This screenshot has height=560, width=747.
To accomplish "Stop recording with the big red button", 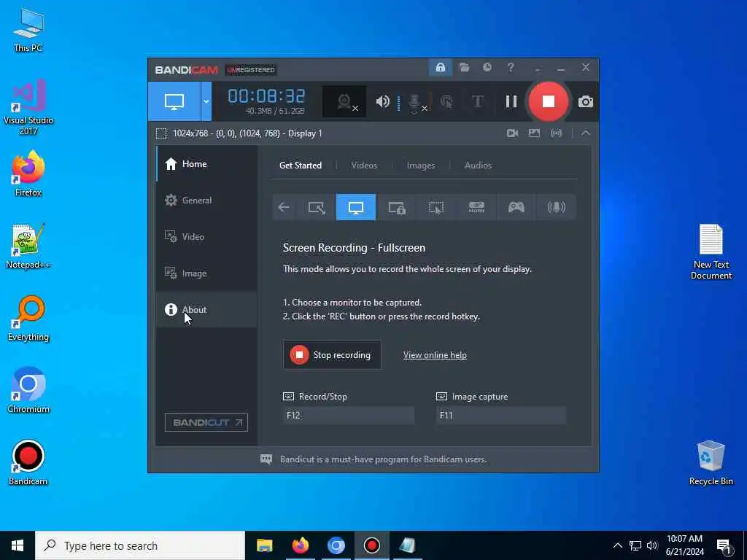I will [548, 101].
